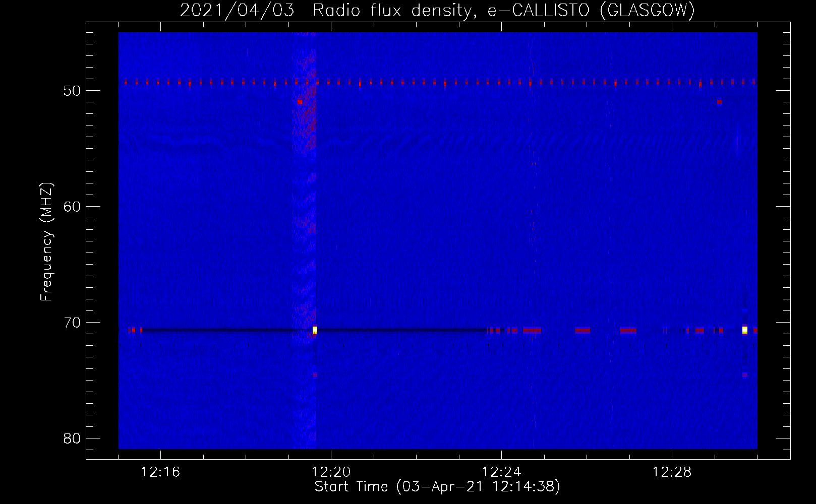816x504 pixels.
Task: Click the 12:28 time tick label
Action: (672, 472)
